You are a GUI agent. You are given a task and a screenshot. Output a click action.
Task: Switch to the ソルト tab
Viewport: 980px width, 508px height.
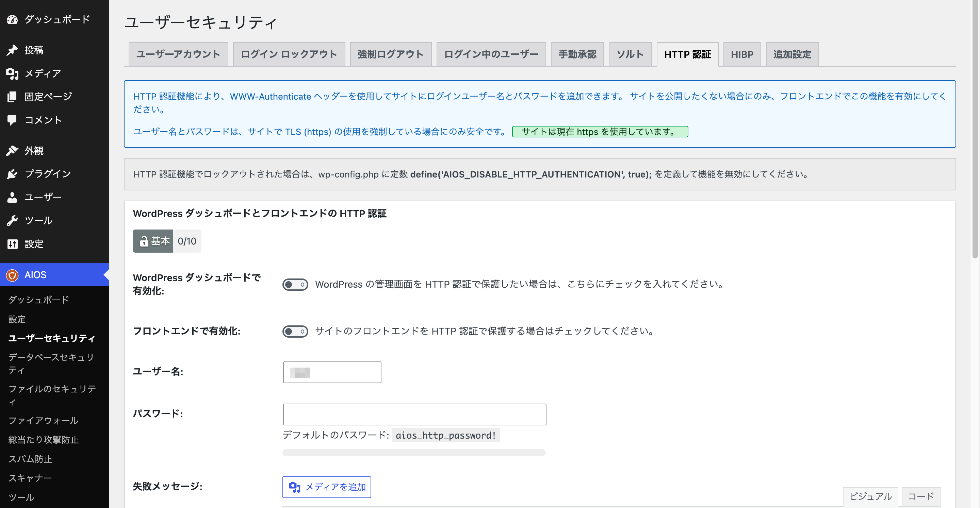click(630, 54)
